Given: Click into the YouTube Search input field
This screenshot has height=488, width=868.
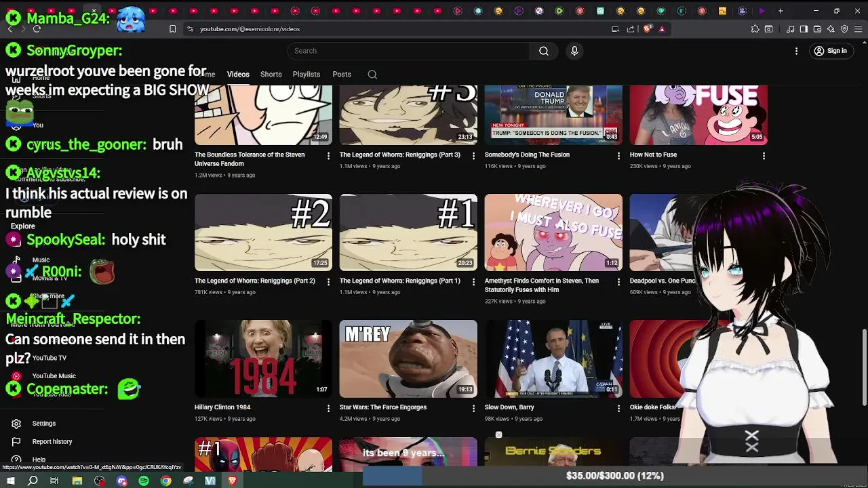Looking at the screenshot, I should 408,51.
